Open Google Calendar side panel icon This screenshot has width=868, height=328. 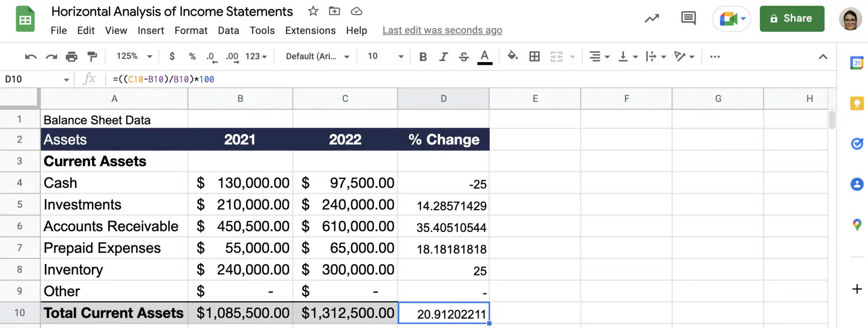[x=857, y=63]
